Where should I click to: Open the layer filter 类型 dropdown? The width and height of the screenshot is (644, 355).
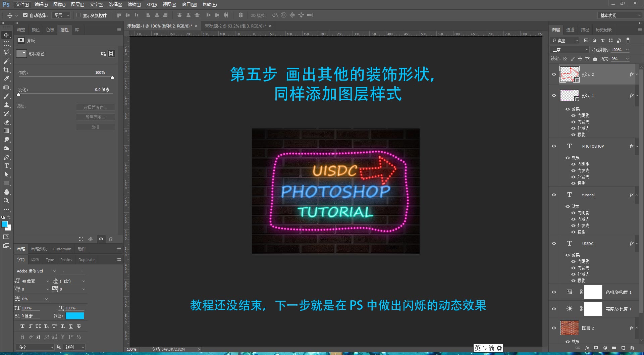[565, 41]
